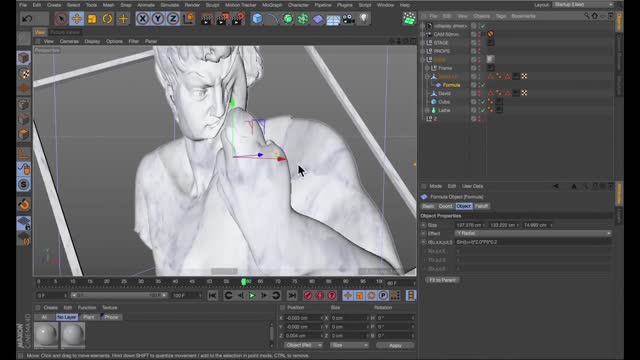Screen dimensions: 640x360
Task: Add a Light object
Action: tap(363, 19)
